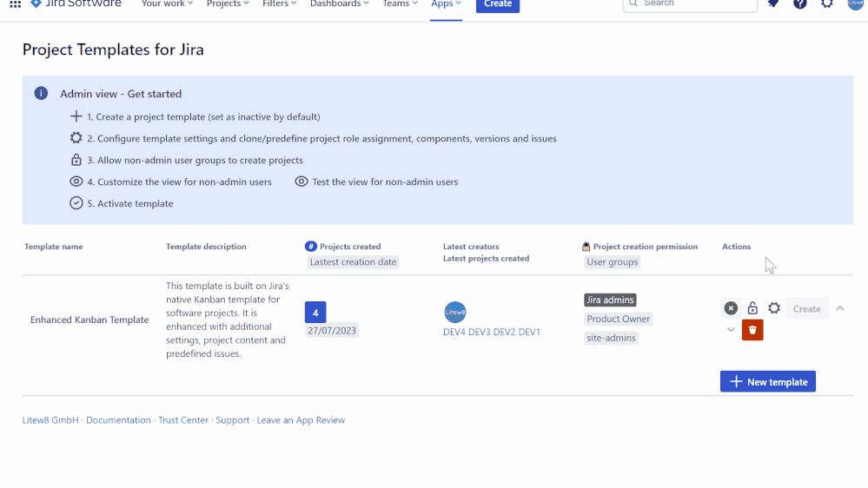Open the Documentation footer link

118,420
